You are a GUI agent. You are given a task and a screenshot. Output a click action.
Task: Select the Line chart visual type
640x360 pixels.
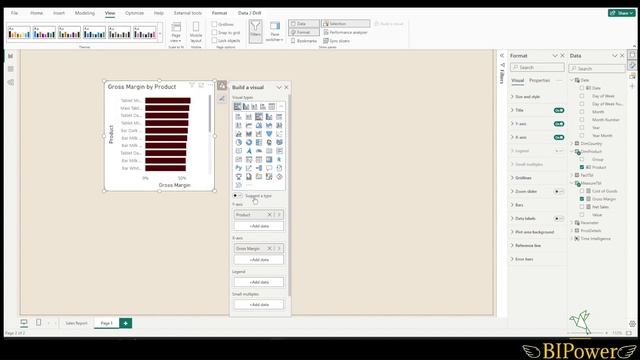point(249,125)
